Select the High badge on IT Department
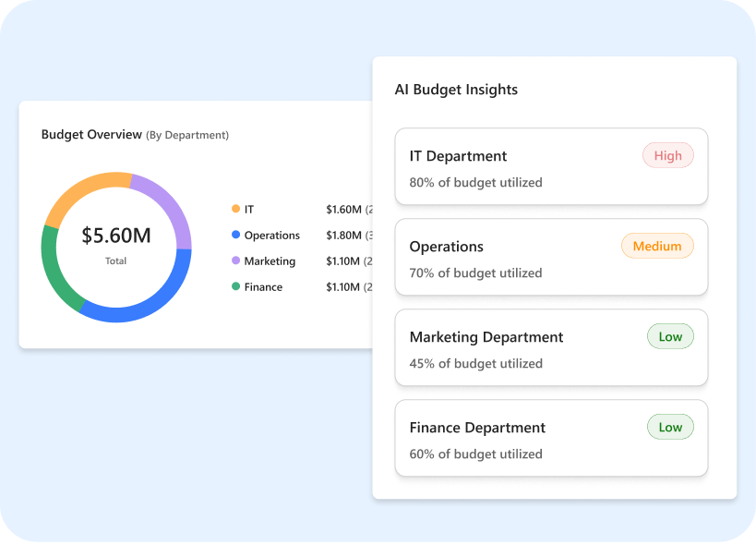 pos(667,156)
